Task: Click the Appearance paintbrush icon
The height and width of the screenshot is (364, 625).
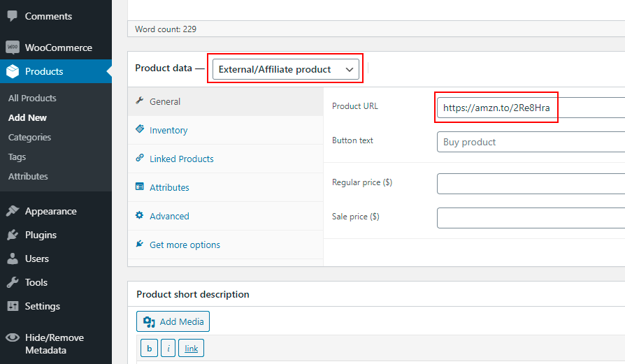Action: [13, 211]
